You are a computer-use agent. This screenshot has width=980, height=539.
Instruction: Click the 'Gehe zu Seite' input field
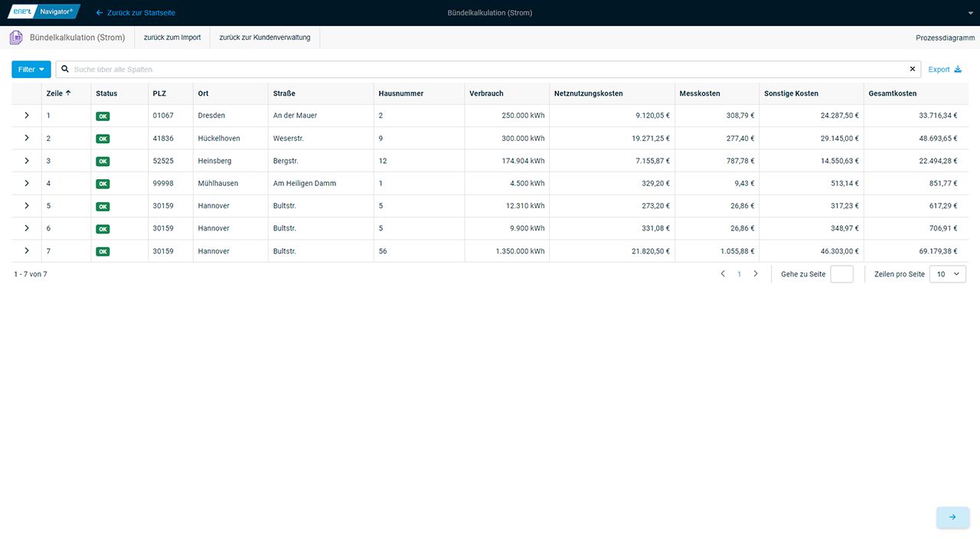(x=841, y=274)
